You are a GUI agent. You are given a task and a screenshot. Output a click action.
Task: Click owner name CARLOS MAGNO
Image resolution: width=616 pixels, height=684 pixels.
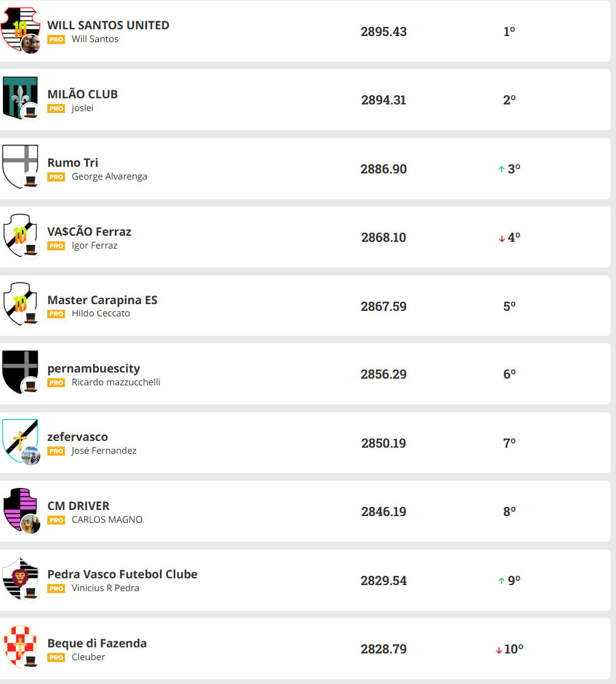(x=107, y=520)
